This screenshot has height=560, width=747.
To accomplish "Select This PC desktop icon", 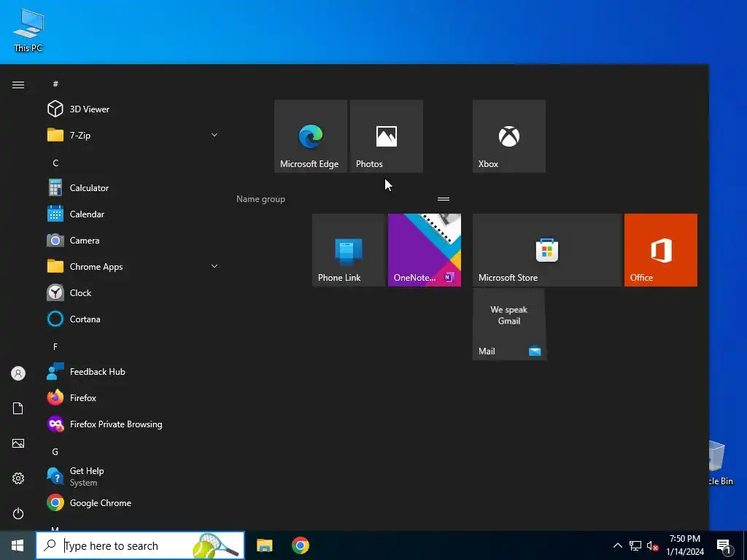I will pyautogui.click(x=28, y=30).
